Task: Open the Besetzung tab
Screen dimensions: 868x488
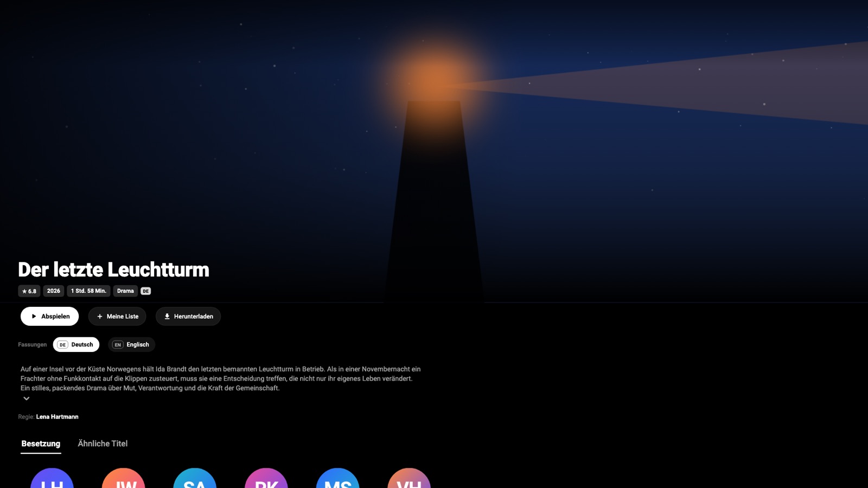Action: [41, 444]
